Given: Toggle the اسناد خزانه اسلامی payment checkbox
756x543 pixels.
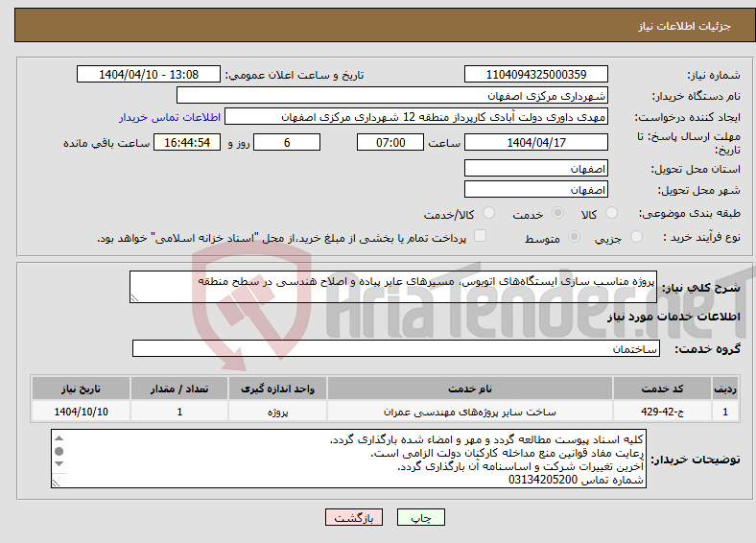Looking at the screenshot, I should (481, 236).
